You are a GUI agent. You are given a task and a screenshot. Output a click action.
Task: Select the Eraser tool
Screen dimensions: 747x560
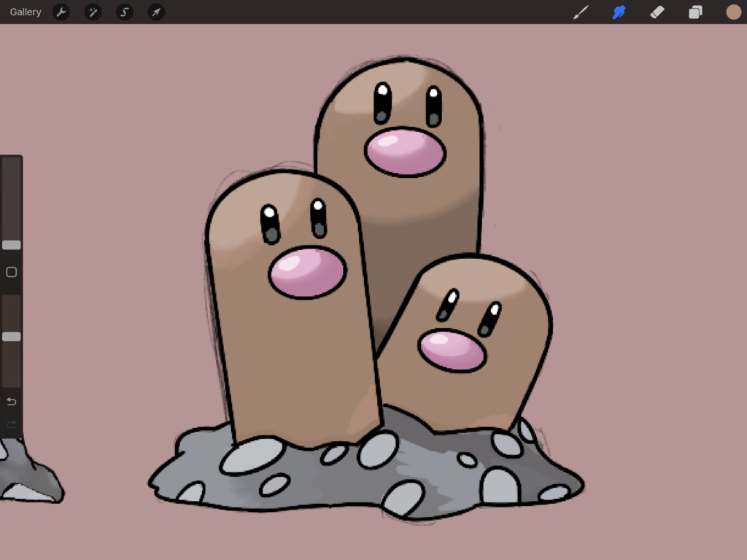tap(657, 12)
